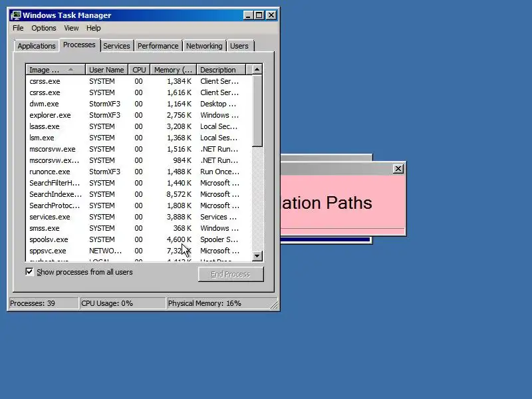Go to the Networking tab
The image size is (532, 399).
pyautogui.click(x=204, y=46)
